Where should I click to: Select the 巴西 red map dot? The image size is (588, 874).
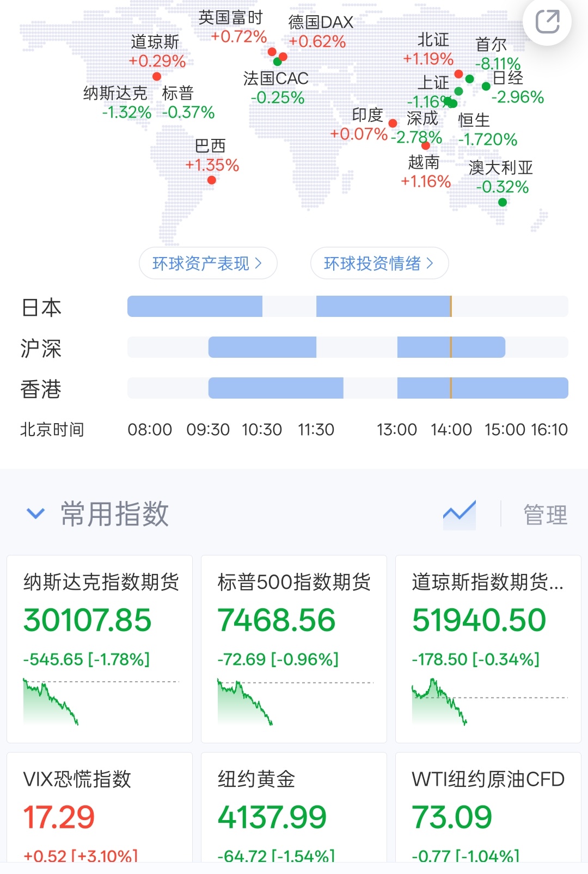tap(212, 180)
